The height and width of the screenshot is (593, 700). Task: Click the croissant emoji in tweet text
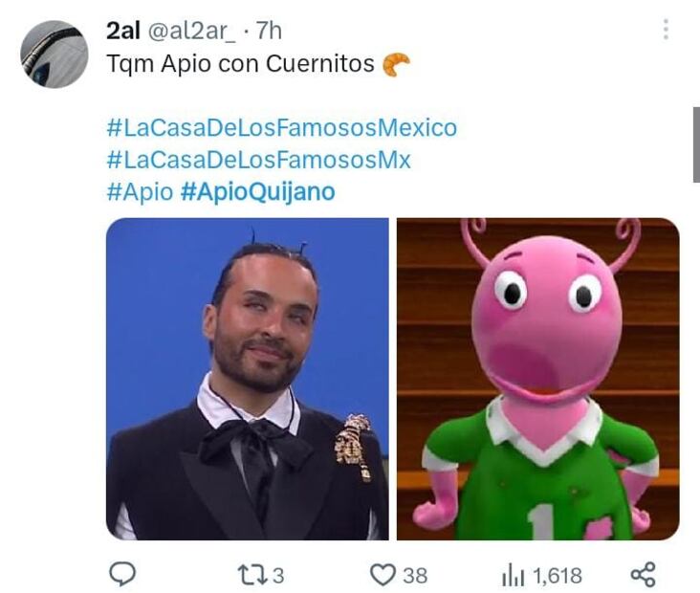tap(396, 64)
